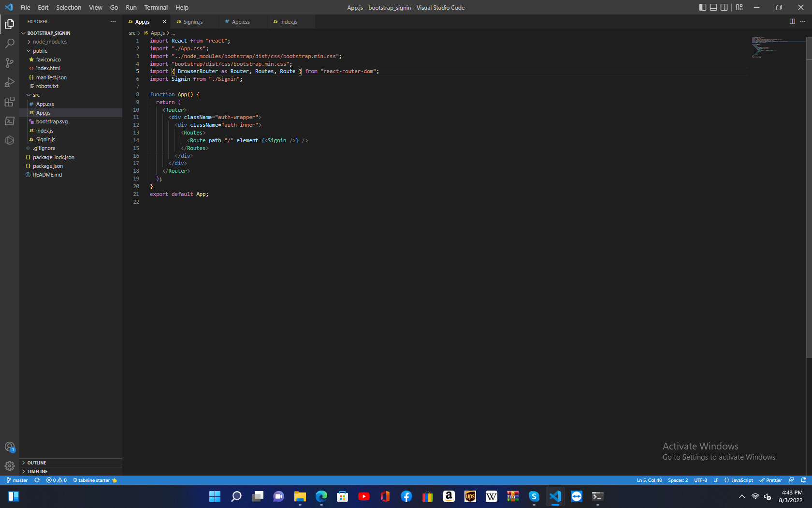This screenshot has width=812, height=508.
Task: Click the notifications bell in status bar
Action: pyautogui.click(x=803, y=480)
